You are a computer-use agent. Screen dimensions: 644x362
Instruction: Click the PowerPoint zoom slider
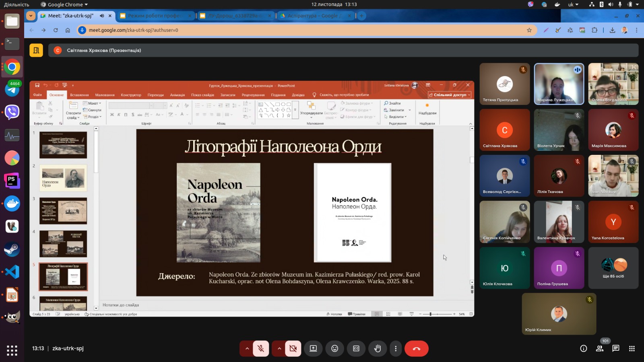(x=430, y=314)
